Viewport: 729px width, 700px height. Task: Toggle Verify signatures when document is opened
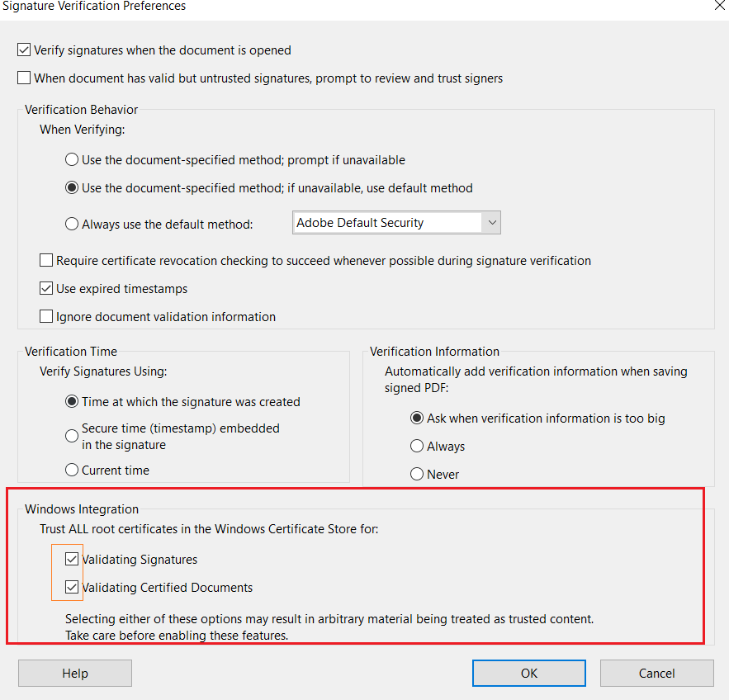coord(25,50)
